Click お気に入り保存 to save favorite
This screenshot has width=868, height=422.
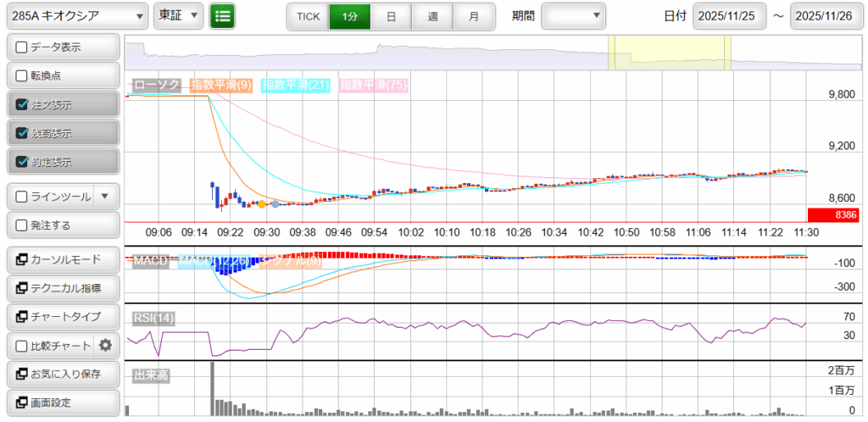[x=62, y=374]
